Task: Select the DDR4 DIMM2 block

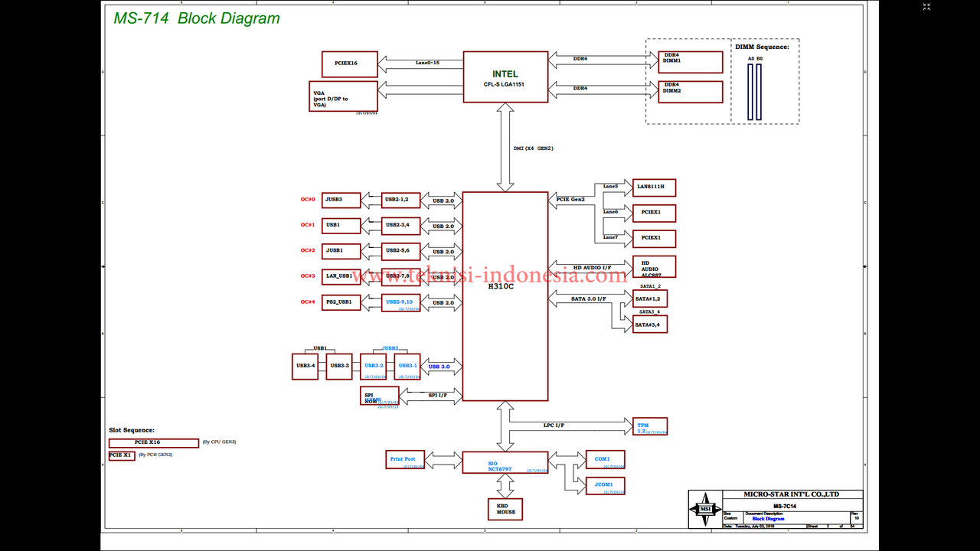Action: pos(691,92)
